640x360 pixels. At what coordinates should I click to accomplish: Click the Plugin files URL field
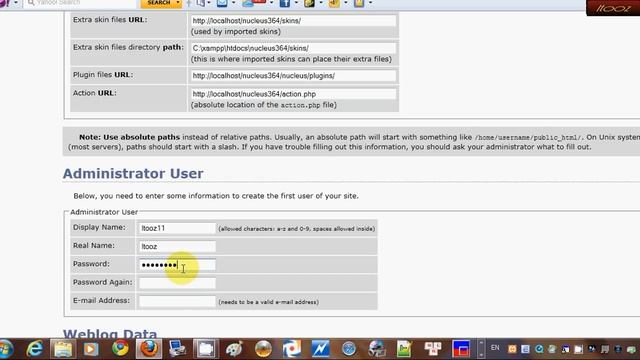pos(293,76)
